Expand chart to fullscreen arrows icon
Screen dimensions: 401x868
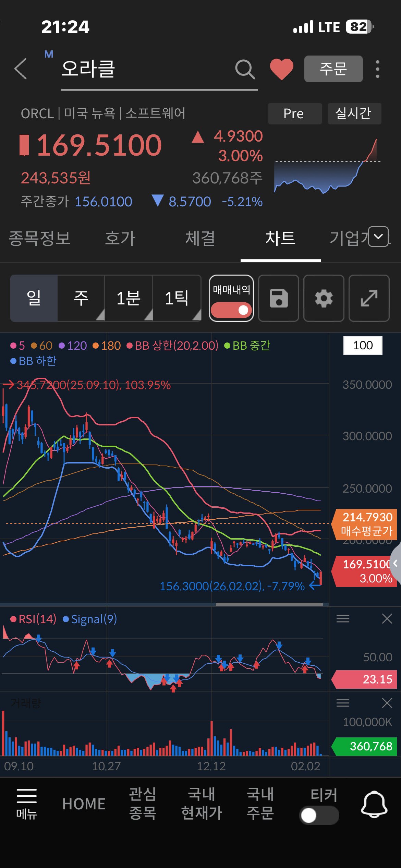[x=369, y=298]
